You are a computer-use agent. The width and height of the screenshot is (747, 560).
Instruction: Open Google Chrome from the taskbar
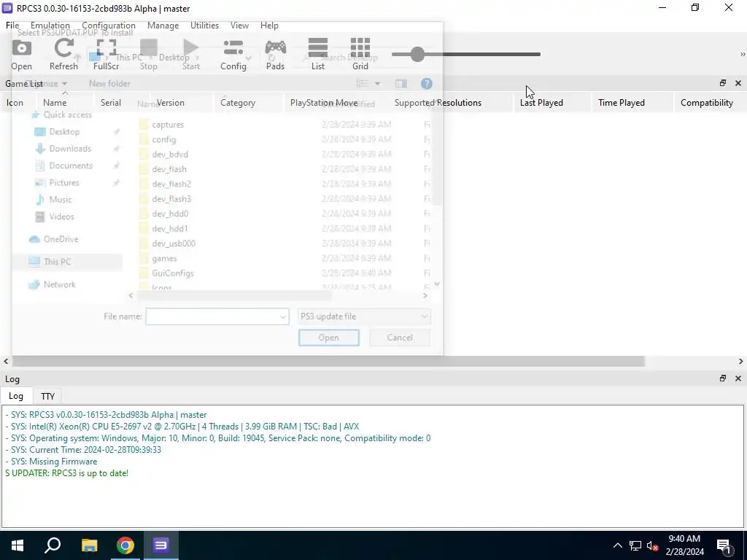click(x=125, y=545)
